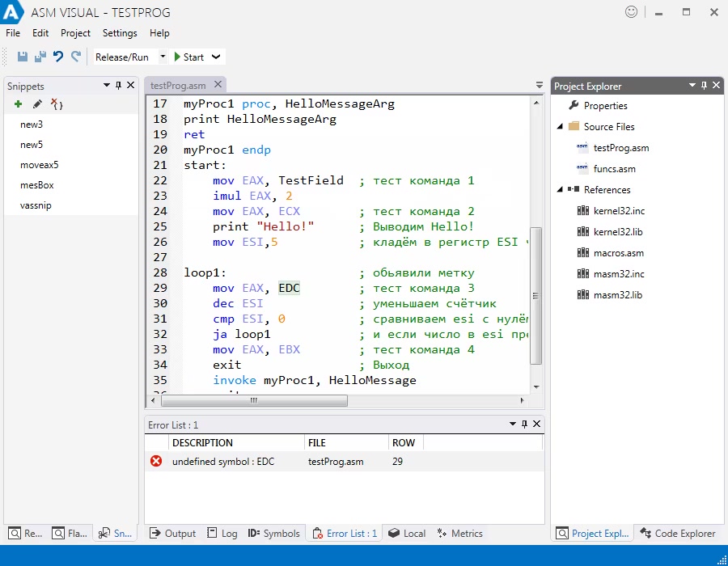Select the mesBox snippet

pos(37,185)
